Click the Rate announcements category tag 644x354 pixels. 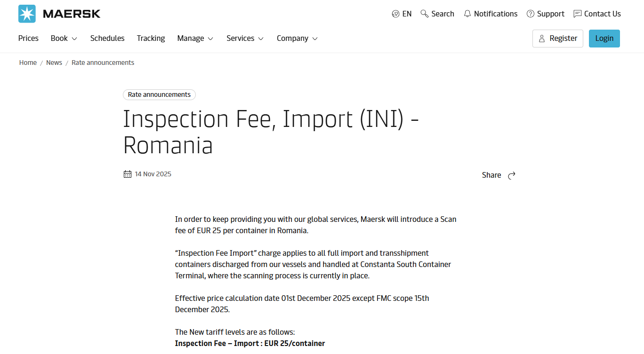(x=159, y=94)
